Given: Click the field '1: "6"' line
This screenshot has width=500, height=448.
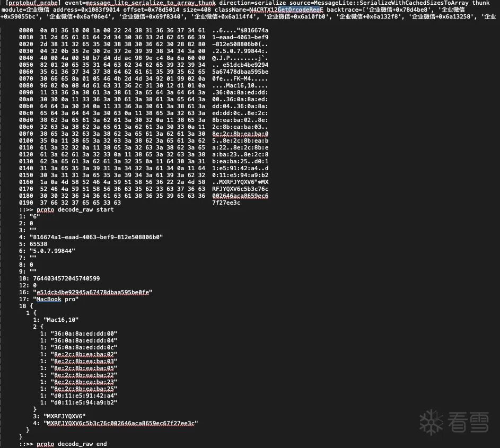Looking at the screenshot, I should point(29,216).
